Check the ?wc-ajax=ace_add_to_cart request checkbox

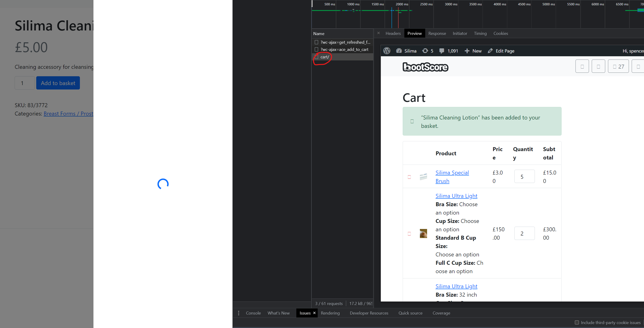(316, 49)
